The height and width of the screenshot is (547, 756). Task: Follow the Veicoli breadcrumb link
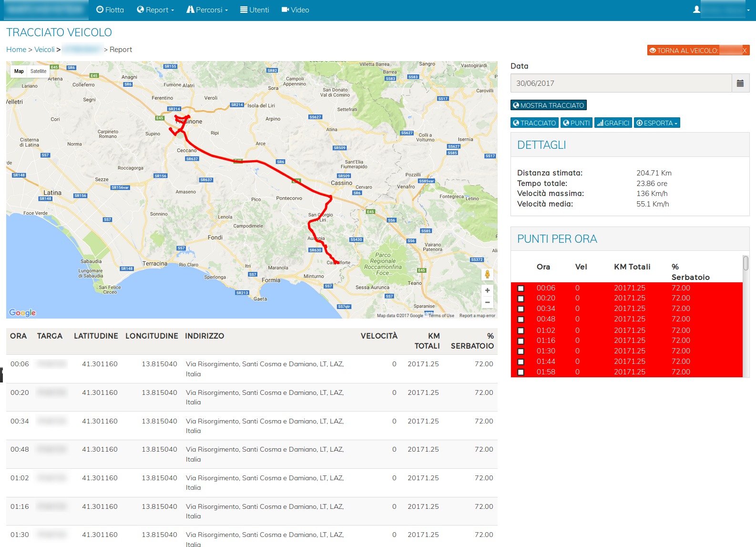44,50
